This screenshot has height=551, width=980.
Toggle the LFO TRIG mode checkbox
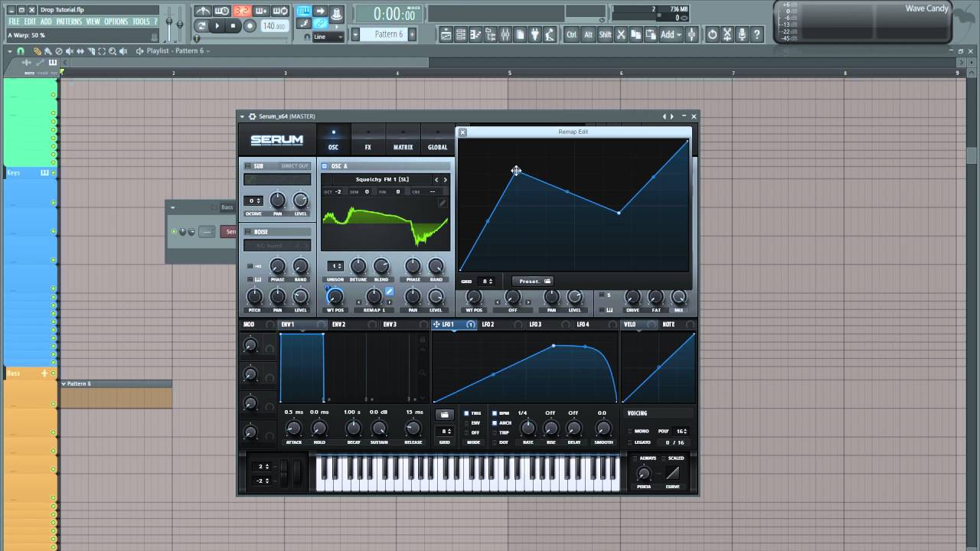tap(466, 413)
